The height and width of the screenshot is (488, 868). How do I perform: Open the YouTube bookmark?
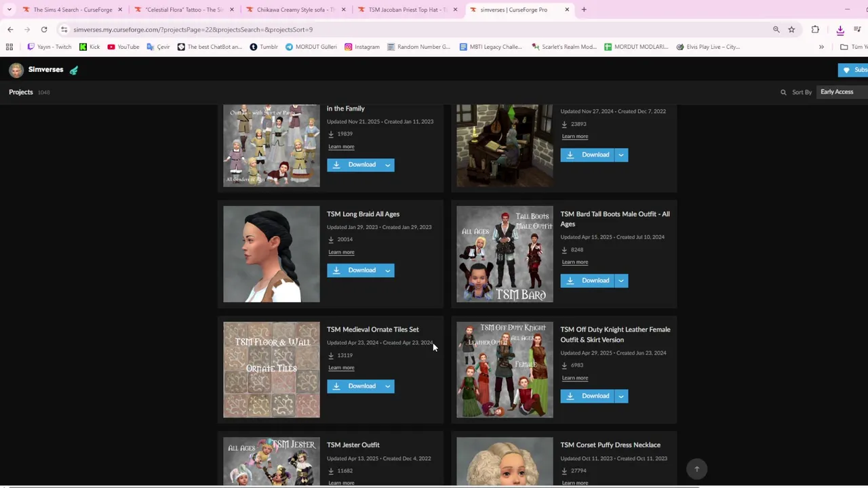[123, 47]
